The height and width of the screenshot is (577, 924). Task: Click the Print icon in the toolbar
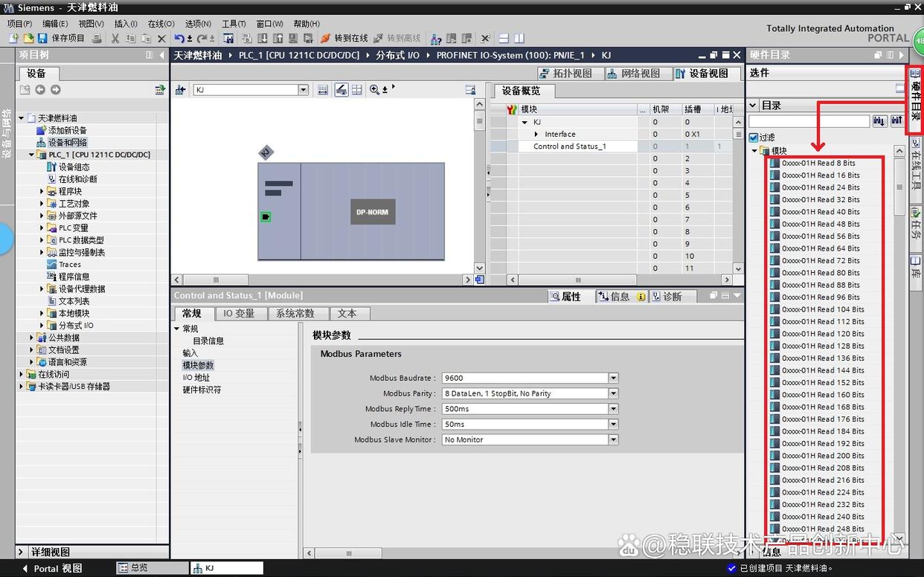(97, 38)
